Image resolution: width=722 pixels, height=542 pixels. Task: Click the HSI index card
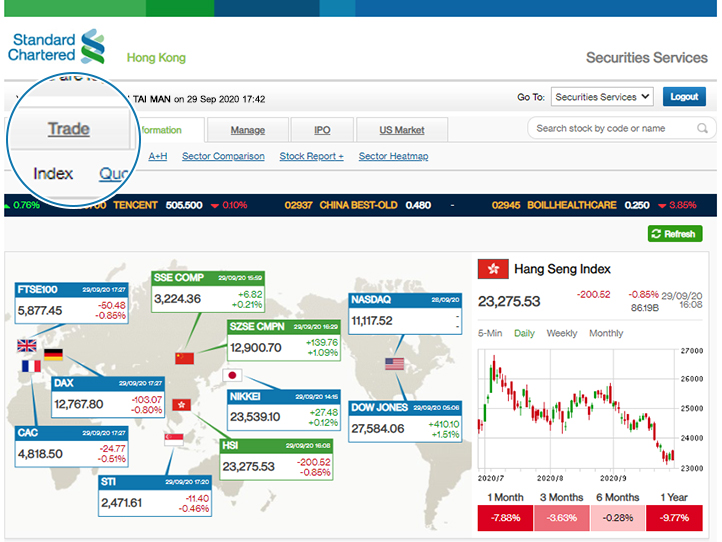(276, 460)
